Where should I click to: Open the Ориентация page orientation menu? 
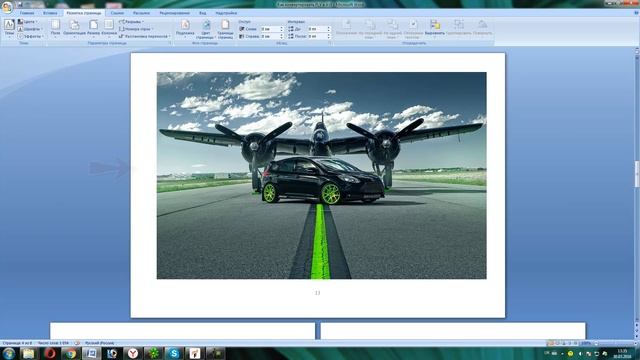tap(75, 28)
